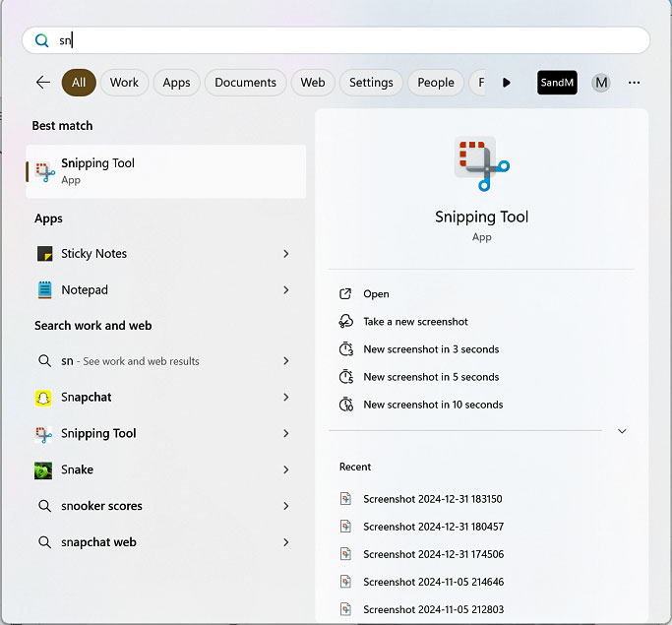
Task: Expand Notepad result chevron
Action: click(x=286, y=290)
